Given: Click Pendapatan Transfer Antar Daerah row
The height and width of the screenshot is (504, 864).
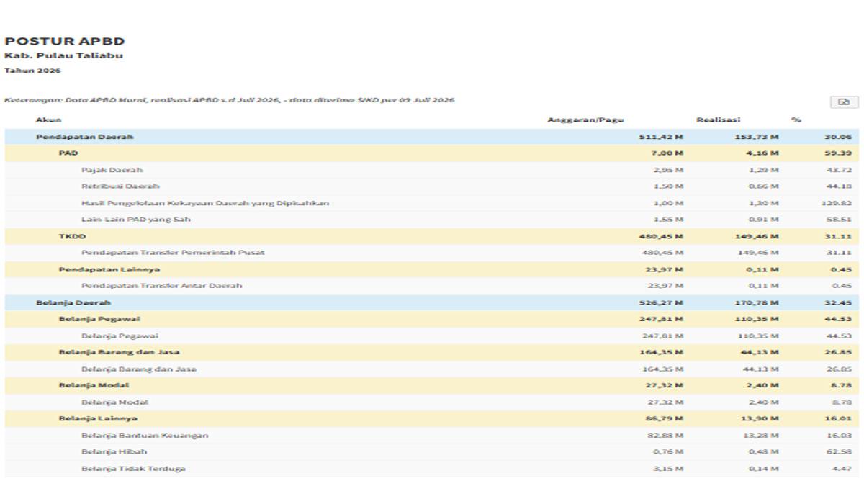Looking at the screenshot, I should tap(432, 286).
